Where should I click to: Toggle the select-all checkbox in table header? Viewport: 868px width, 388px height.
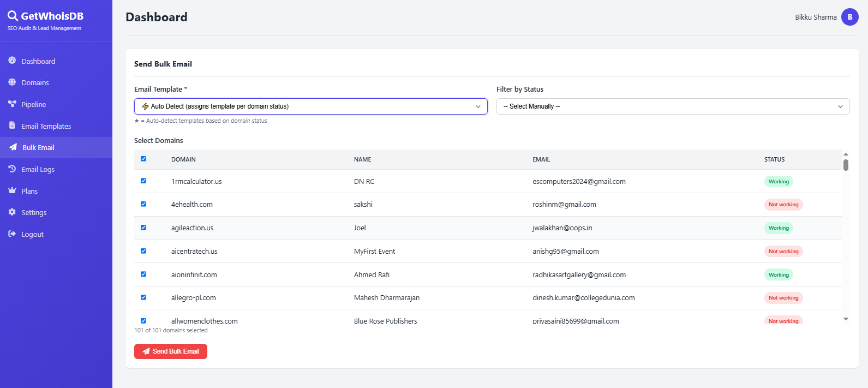(143, 159)
